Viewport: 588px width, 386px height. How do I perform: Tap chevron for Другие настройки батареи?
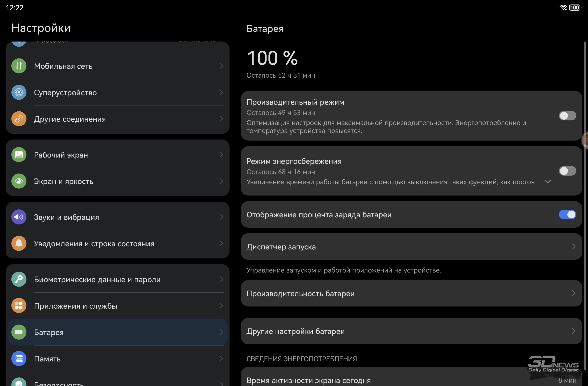[574, 331]
